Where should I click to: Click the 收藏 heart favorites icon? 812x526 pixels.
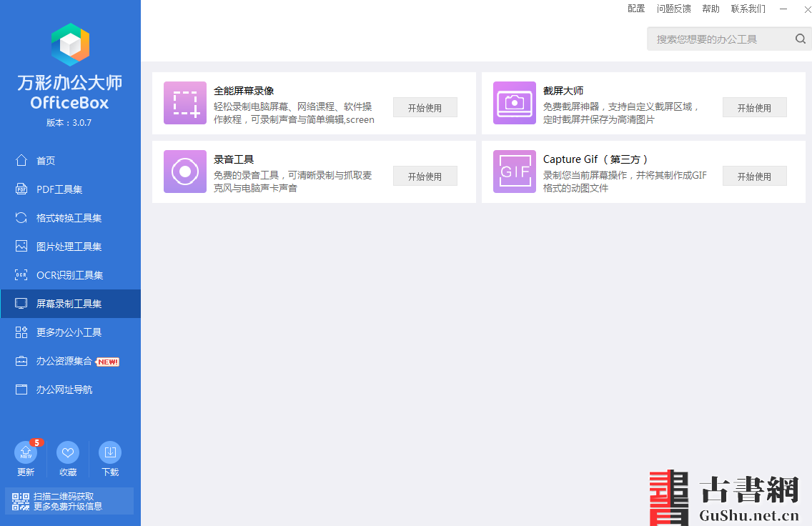pos(68,452)
